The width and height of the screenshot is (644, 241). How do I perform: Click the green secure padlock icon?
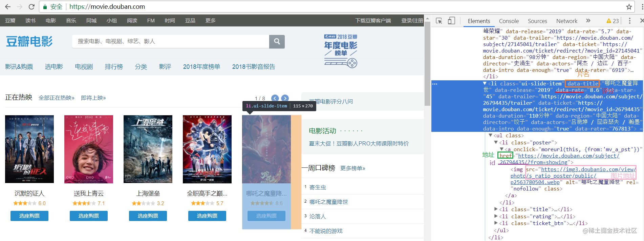pos(45,6)
